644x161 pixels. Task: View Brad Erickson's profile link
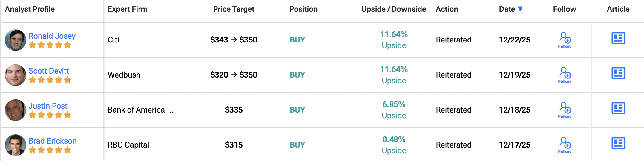click(53, 141)
